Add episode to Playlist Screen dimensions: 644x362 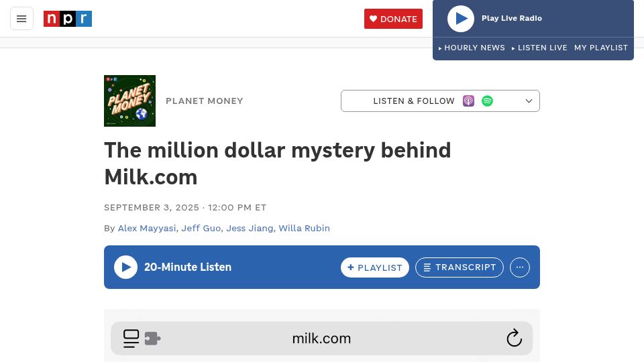375,267
